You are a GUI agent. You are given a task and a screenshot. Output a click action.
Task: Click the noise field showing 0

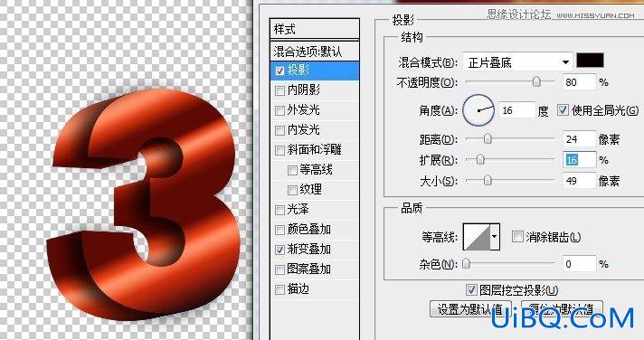click(579, 264)
